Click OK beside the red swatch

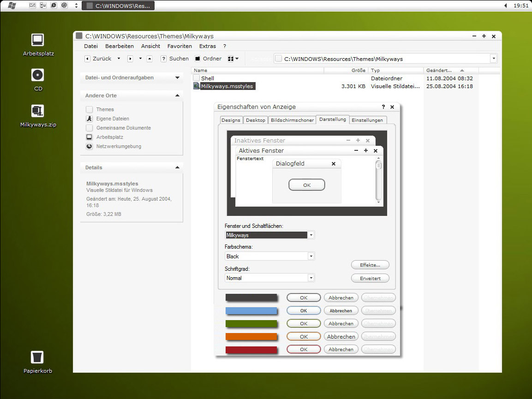pos(304,349)
